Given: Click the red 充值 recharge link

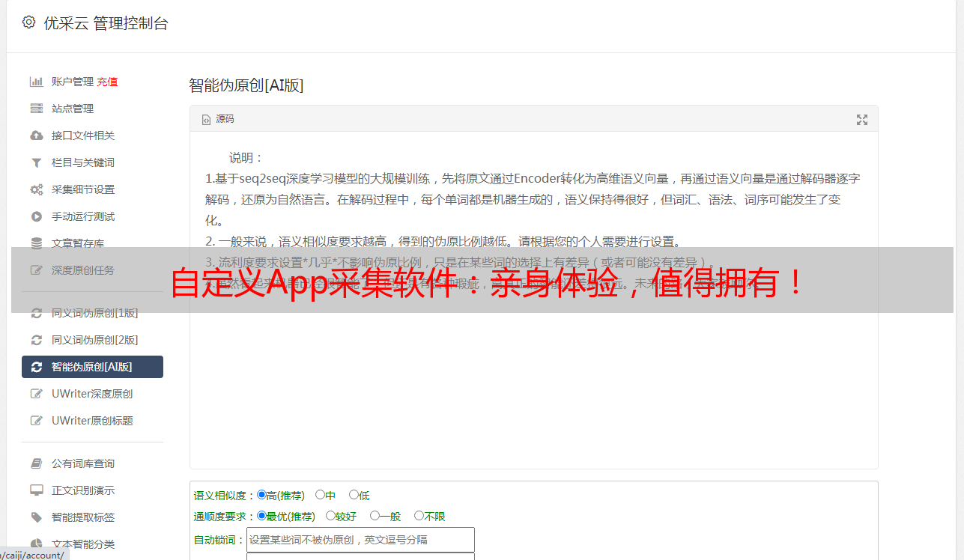Looking at the screenshot, I should (x=107, y=82).
